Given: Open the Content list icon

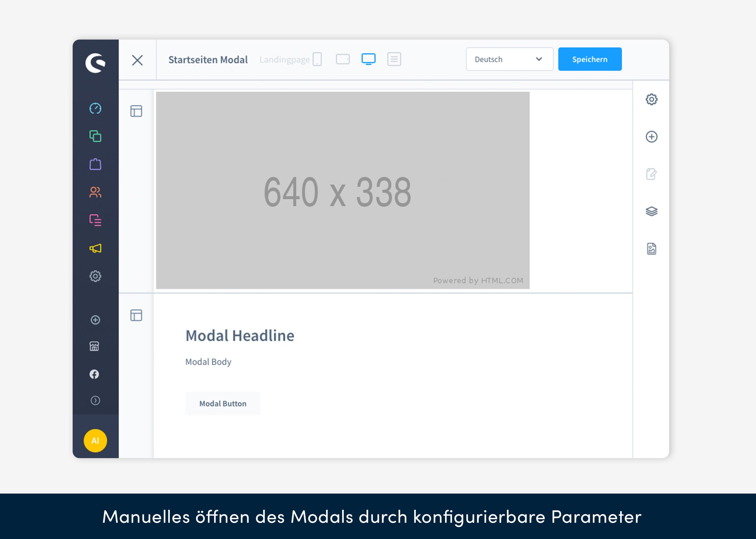Looking at the screenshot, I should tap(95, 220).
